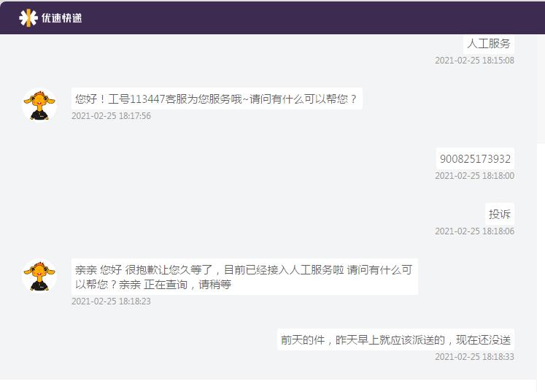Click agent avatar beside 工号113447 greeting

[39, 104]
